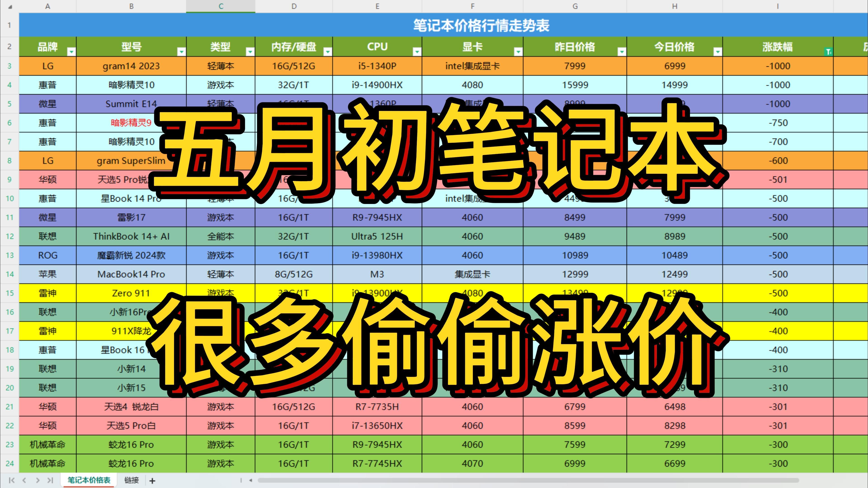Click cell i7-13650HX
Viewport: 868px width, 488px height.
(377, 426)
